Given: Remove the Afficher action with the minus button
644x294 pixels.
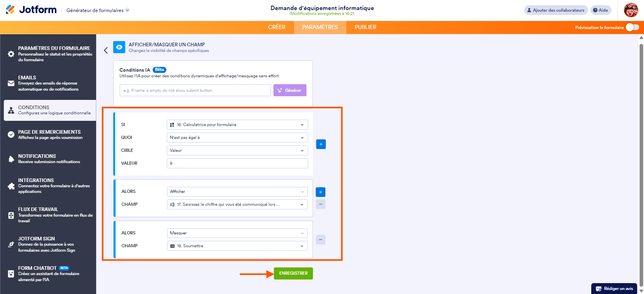Looking at the screenshot, I should pos(321,204).
